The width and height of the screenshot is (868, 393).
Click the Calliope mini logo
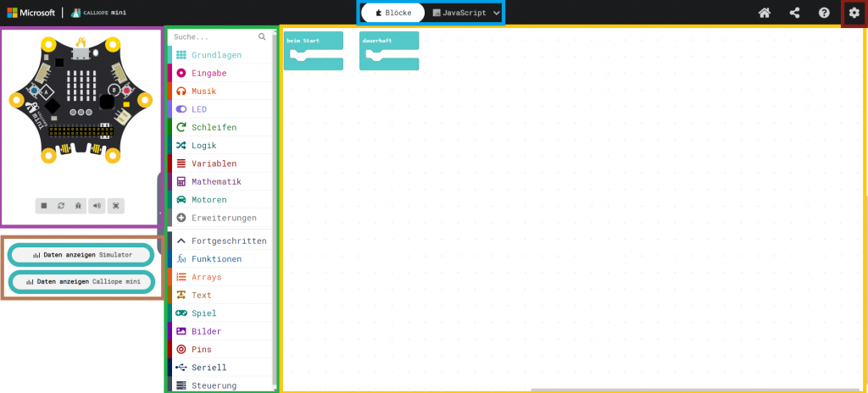tap(98, 12)
